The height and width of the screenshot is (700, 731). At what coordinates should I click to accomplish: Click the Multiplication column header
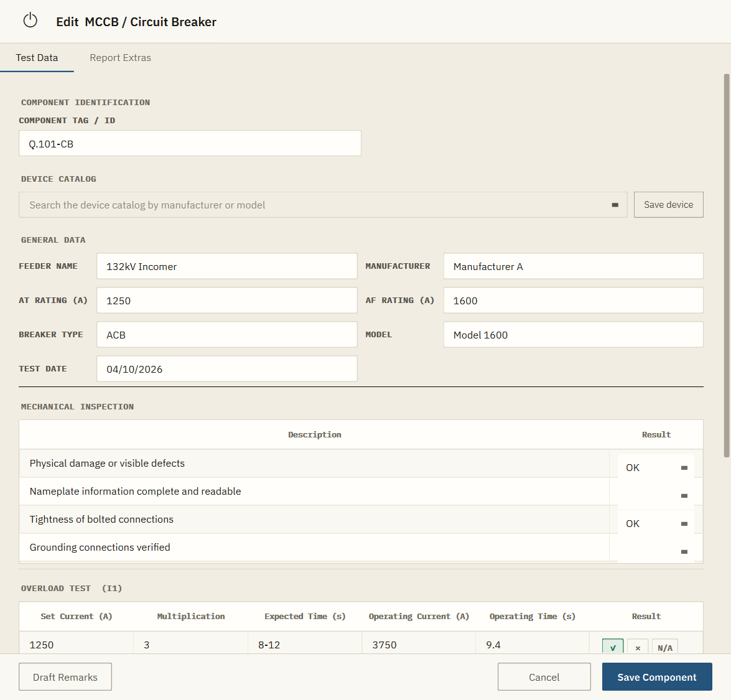190,617
